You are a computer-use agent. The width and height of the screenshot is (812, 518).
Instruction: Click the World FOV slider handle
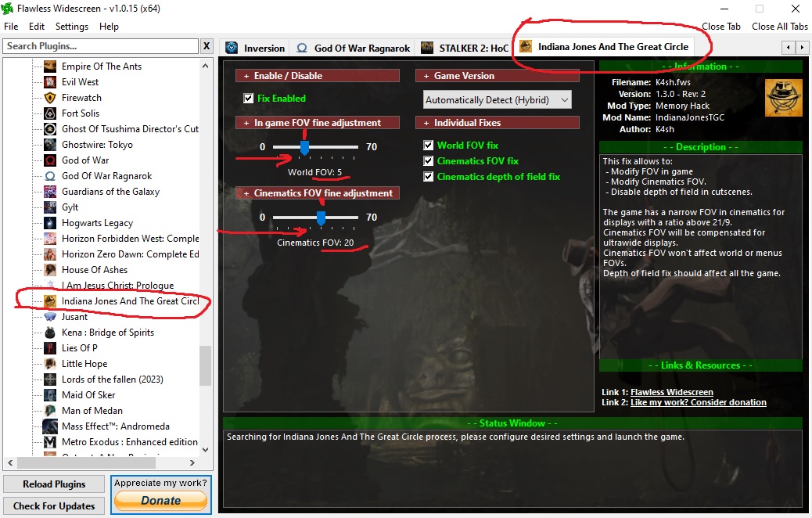304,147
